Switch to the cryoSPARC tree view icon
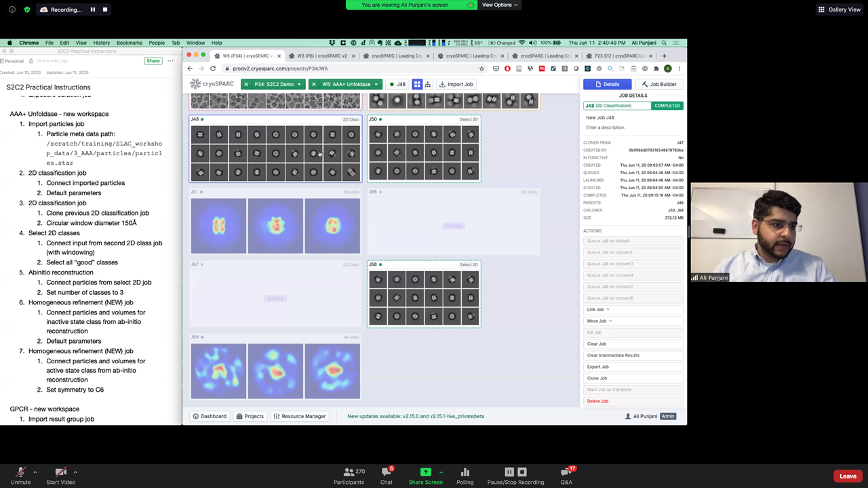The image size is (868, 488). (427, 84)
